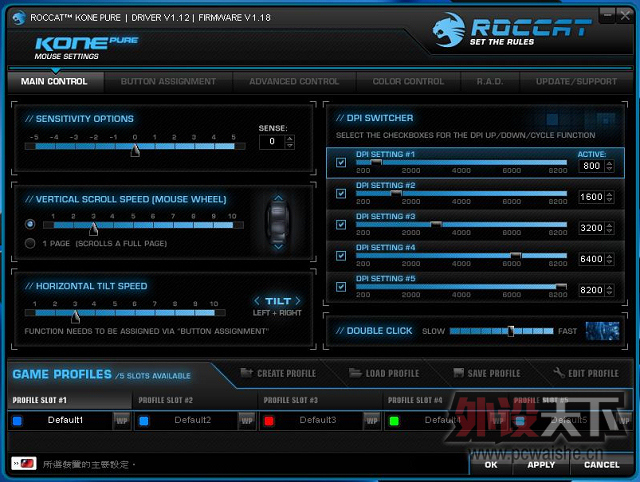Switch to Advanced Control tab

(x=294, y=82)
